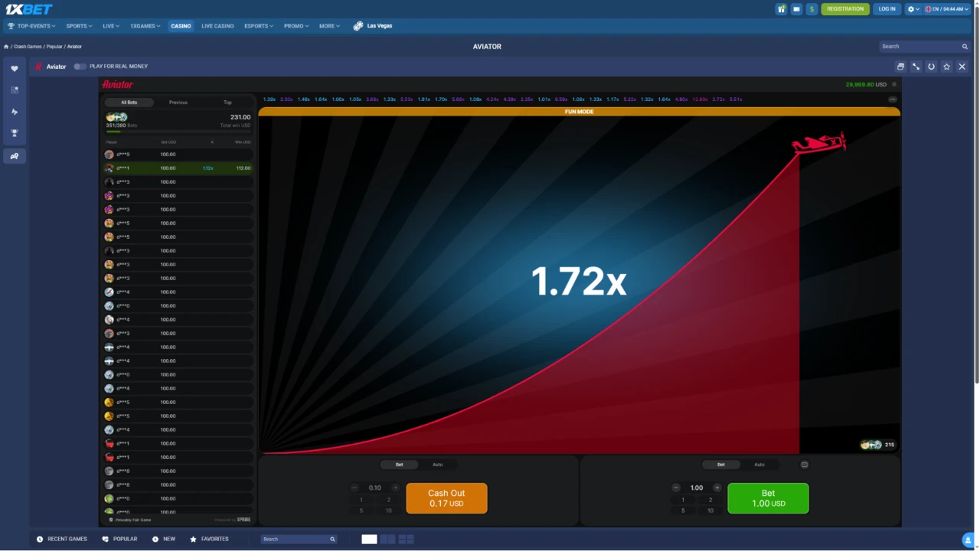
Task: Follow the Crash Games breadcrumb link
Action: point(28,47)
